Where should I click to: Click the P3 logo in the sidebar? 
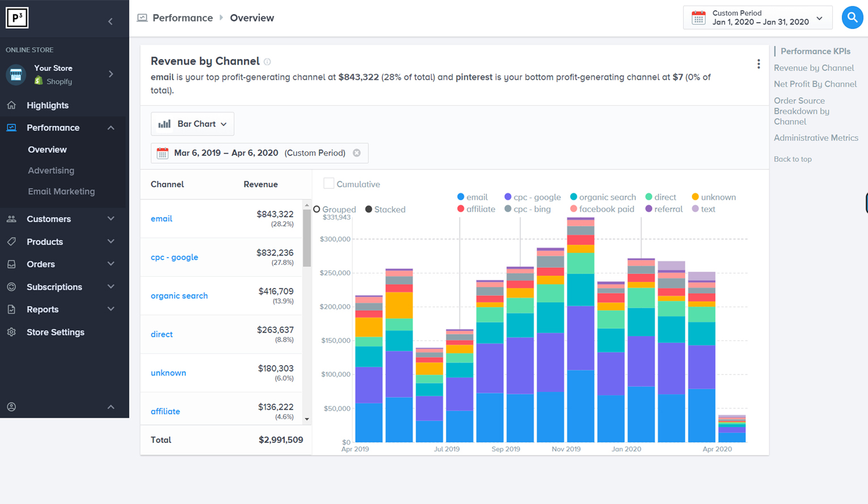[x=17, y=18]
